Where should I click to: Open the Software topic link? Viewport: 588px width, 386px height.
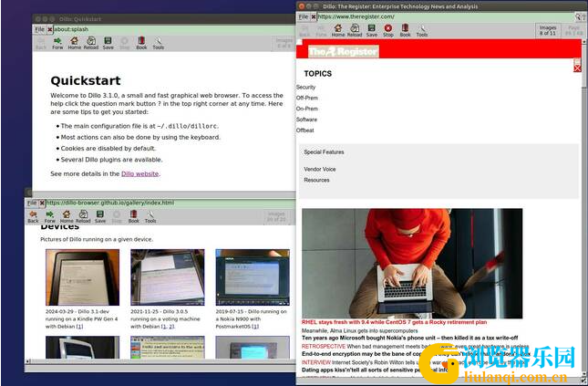click(x=306, y=120)
